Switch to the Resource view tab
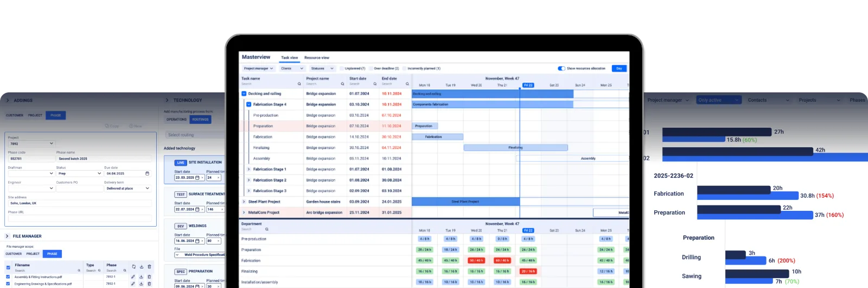The width and height of the screenshot is (868, 288). pyautogui.click(x=317, y=58)
